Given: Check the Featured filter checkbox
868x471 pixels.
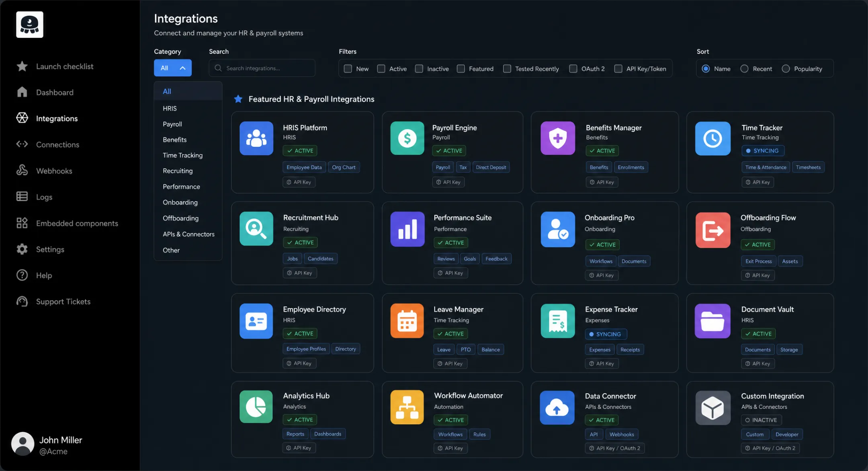Looking at the screenshot, I should (x=461, y=69).
